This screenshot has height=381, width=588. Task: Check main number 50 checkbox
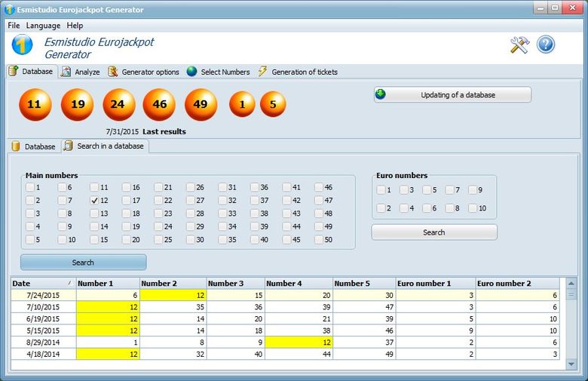coord(319,240)
